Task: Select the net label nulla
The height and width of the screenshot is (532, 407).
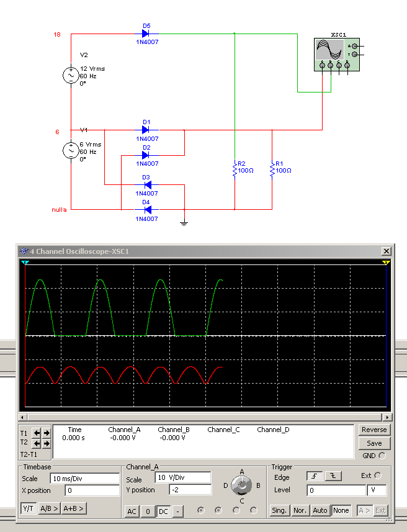Action: coord(59,210)
